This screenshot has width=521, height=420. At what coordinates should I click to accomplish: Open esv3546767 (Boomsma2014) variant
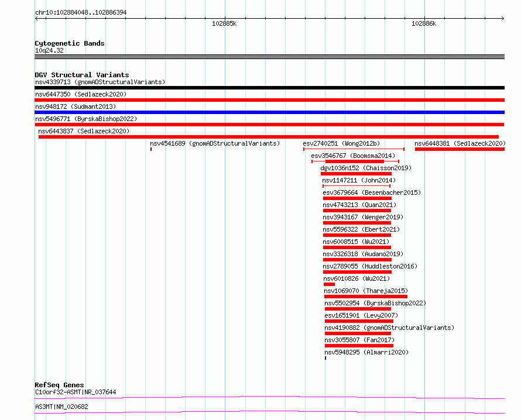pyautogui.click(x=353, y=156)
